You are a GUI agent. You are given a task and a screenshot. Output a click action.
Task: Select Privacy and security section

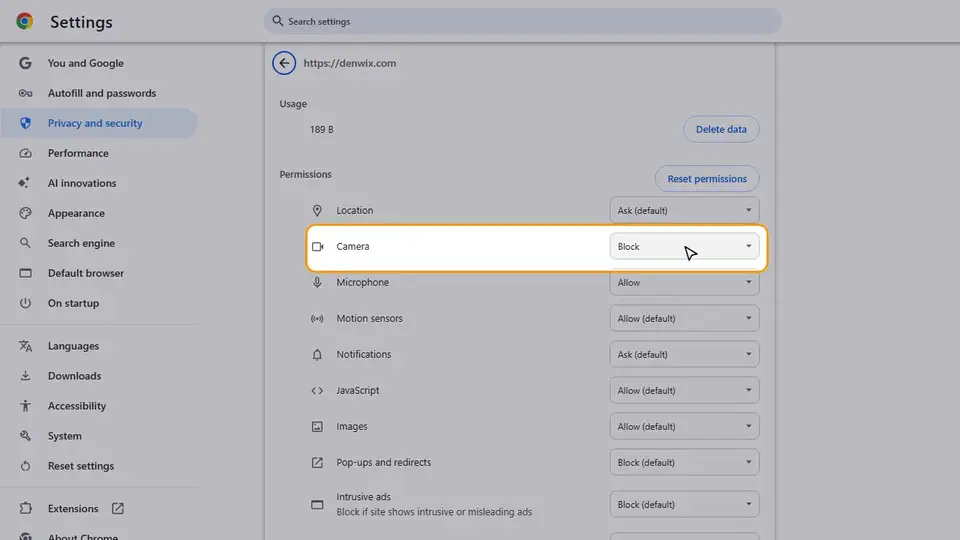click(x=100, y=123)
